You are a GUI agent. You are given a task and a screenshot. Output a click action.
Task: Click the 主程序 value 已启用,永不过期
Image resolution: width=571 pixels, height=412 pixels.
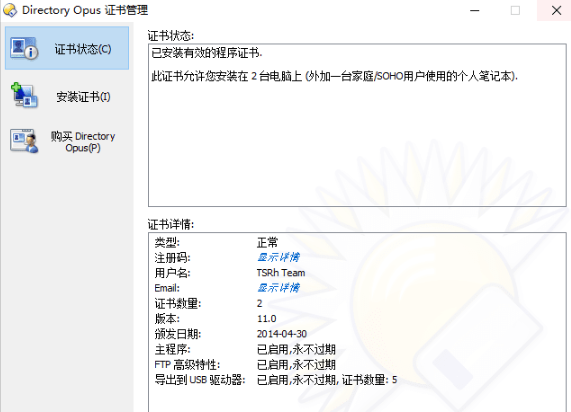click(296, 349)
